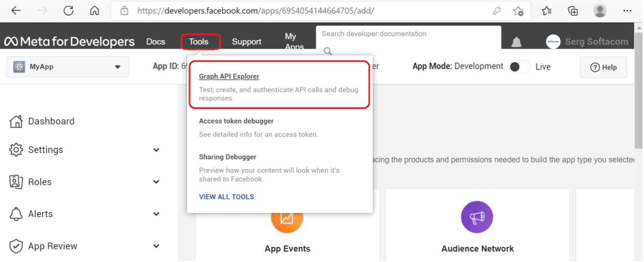Go back with browser back arrow
644x262 pixels.
16,11
